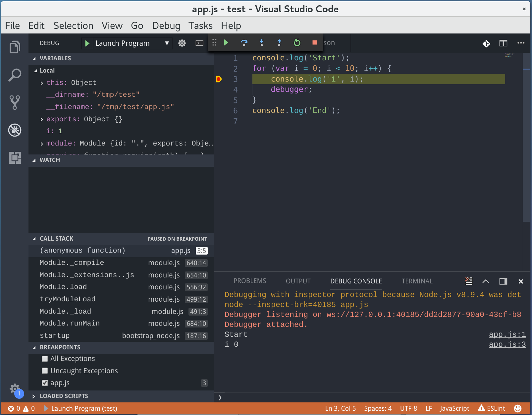The image size is (532, 415).
Task: Open the Tasks menu
Action: (x=200, y=26)
